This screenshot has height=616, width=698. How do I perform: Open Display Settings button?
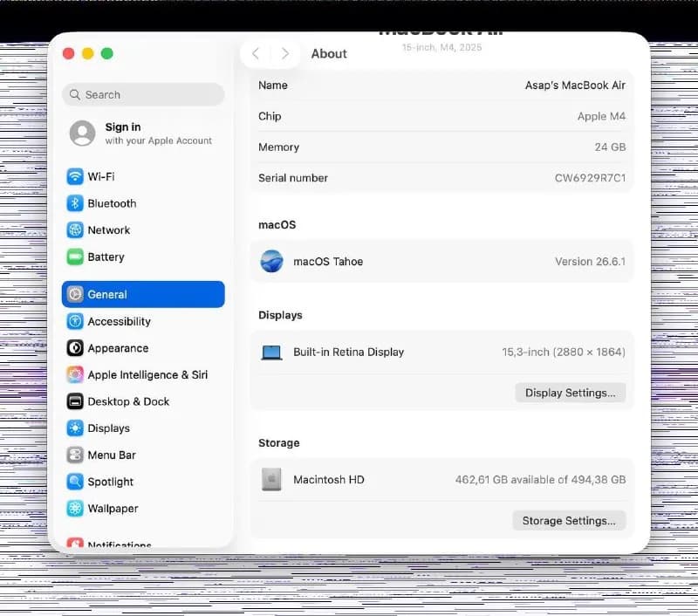[571, 393]
